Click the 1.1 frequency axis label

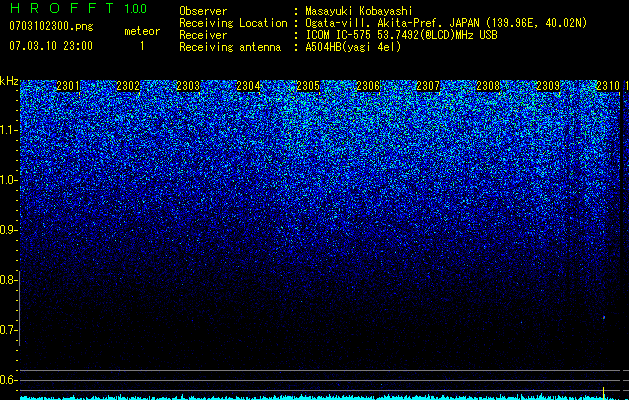[x=8, y=130]
